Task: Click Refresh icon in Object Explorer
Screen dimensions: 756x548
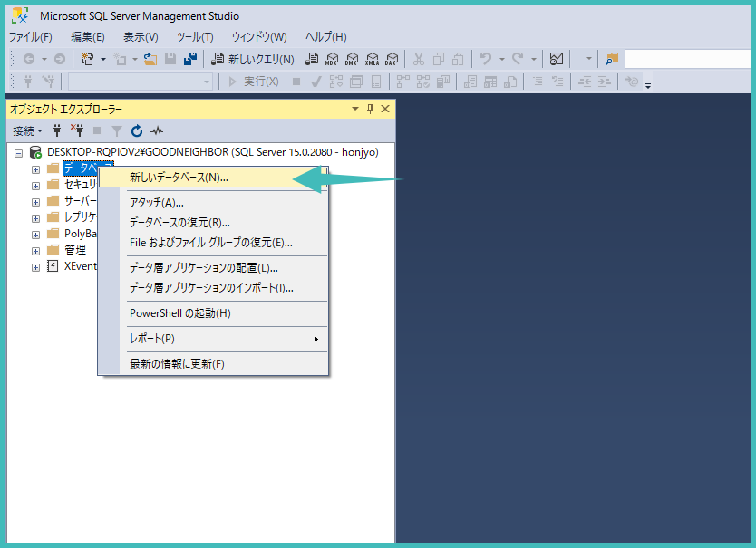Action: click(137, 130)
